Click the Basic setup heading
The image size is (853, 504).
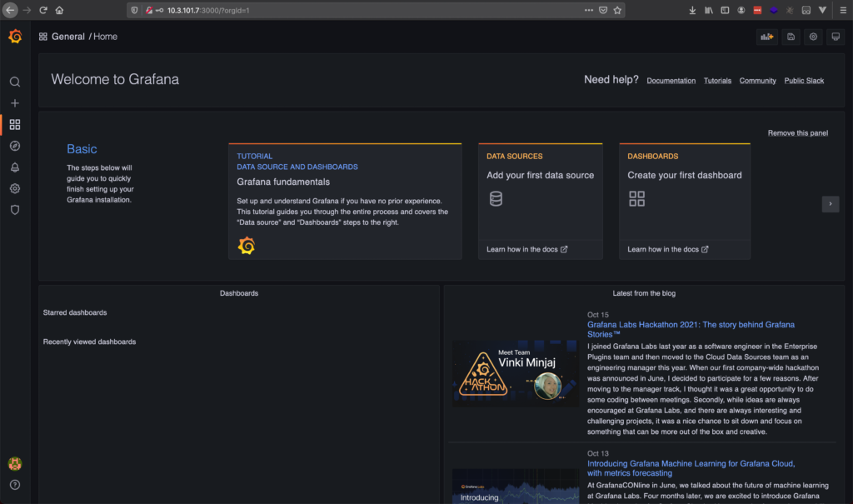pos(82,149)
